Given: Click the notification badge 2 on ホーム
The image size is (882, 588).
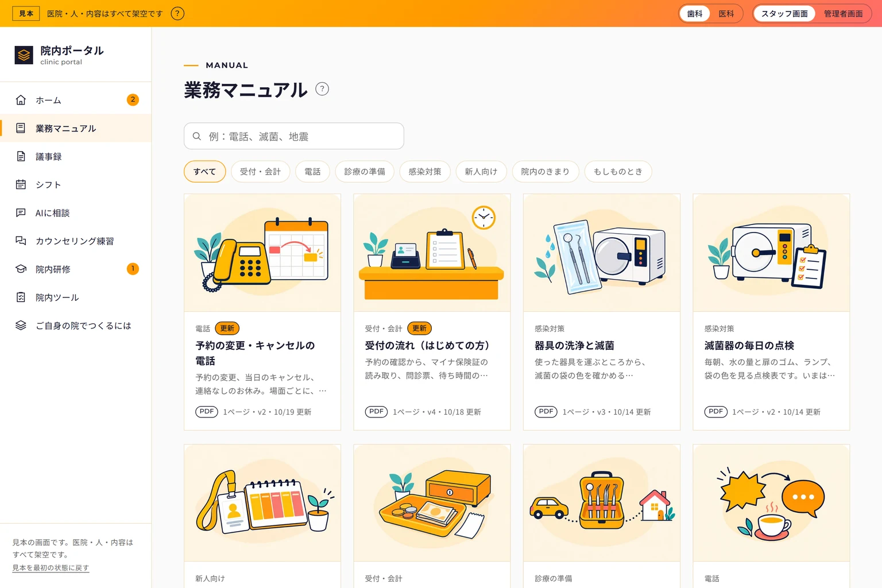Looking at the screenshot, I should click(x=133, y=100).
